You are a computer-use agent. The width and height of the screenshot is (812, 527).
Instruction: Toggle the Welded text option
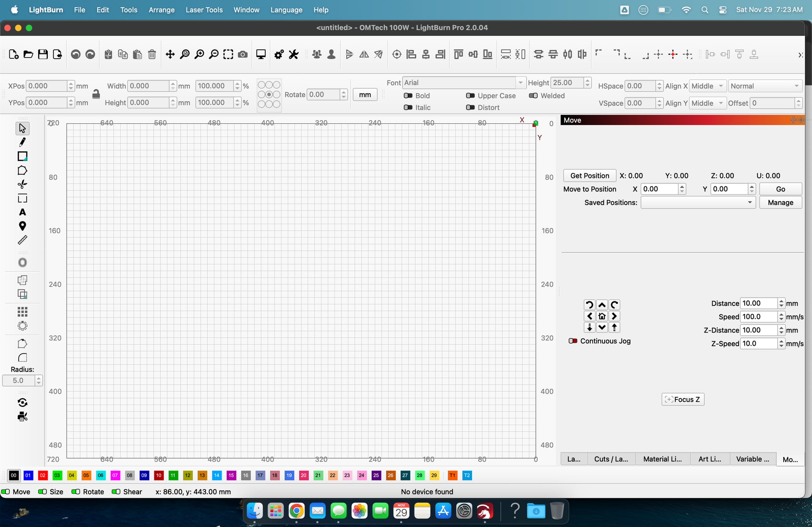[533, 96]
